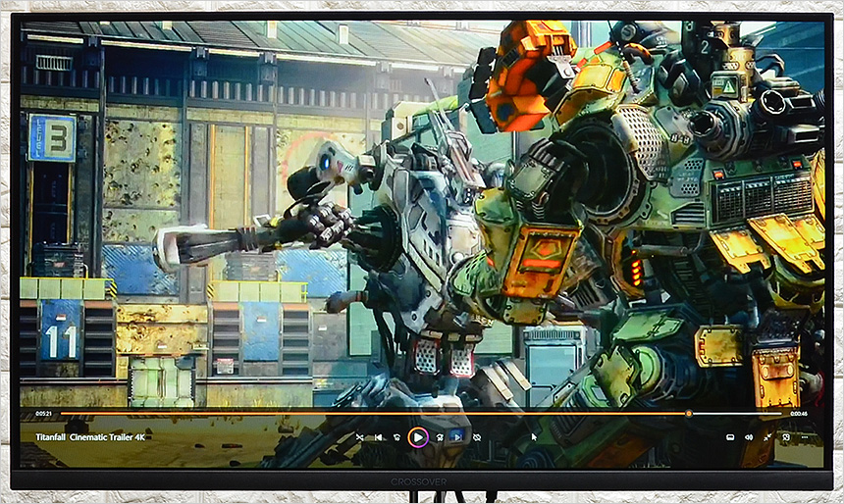Click the elapsed time at the seek bar's left
844x504 pixels.
43,414
